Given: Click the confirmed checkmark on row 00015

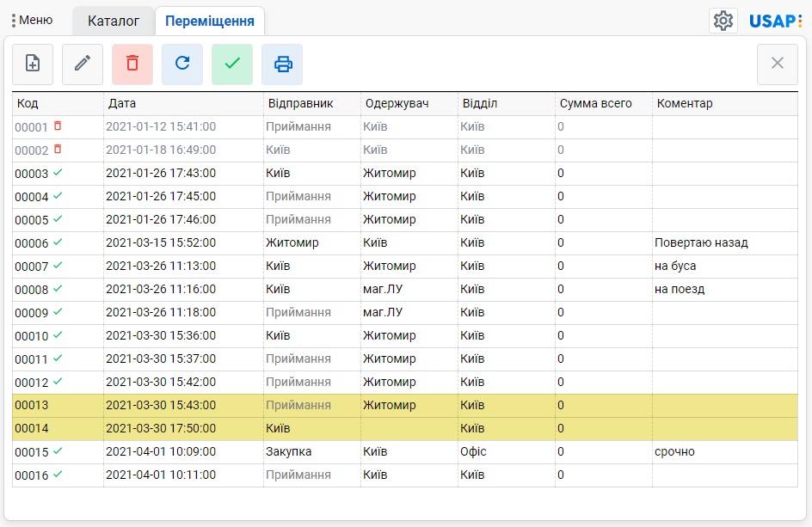Looking at the screenshot, I should pyautogui.click(x=58, y=450).
